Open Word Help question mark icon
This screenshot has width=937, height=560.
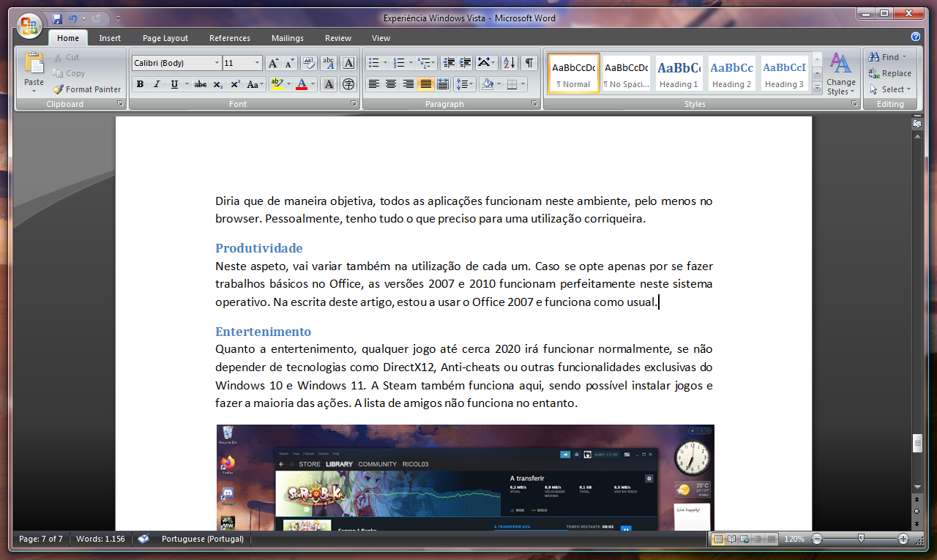point(915,37)
